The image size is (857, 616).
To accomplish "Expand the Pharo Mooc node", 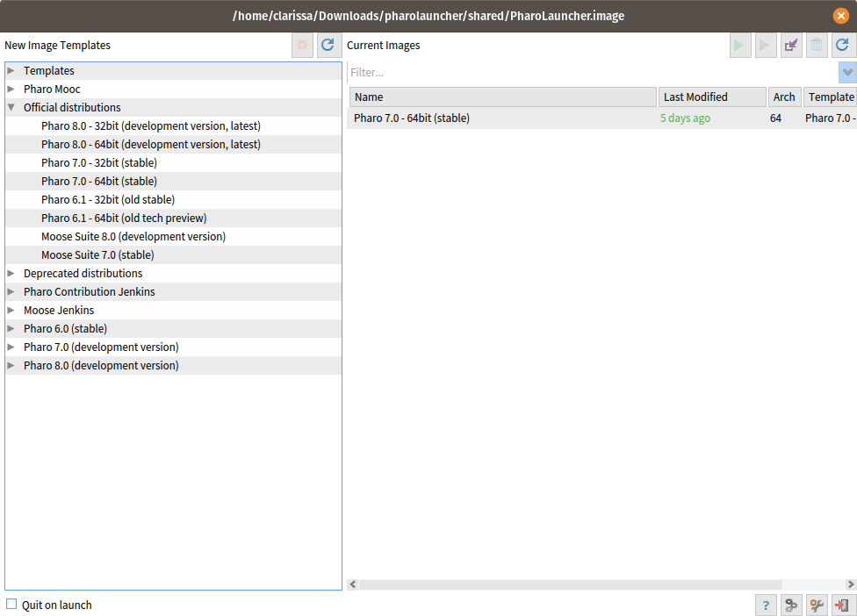I will point(11,89).
